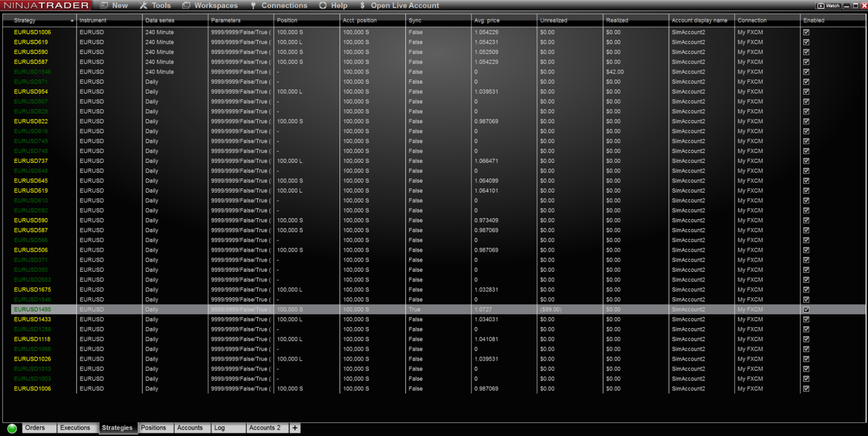Disable the EURUSD1433 strategy checkbox
Screen dimensions: 868x436
[806, 319]
